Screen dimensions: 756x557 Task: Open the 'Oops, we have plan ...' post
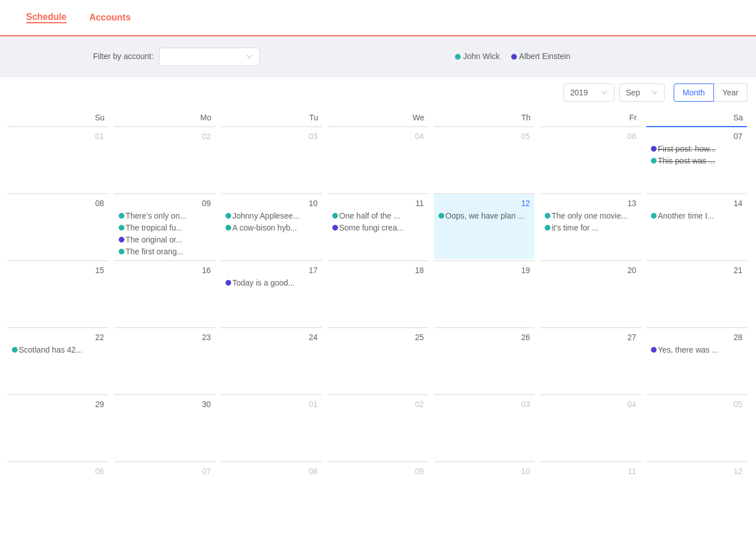482,216
